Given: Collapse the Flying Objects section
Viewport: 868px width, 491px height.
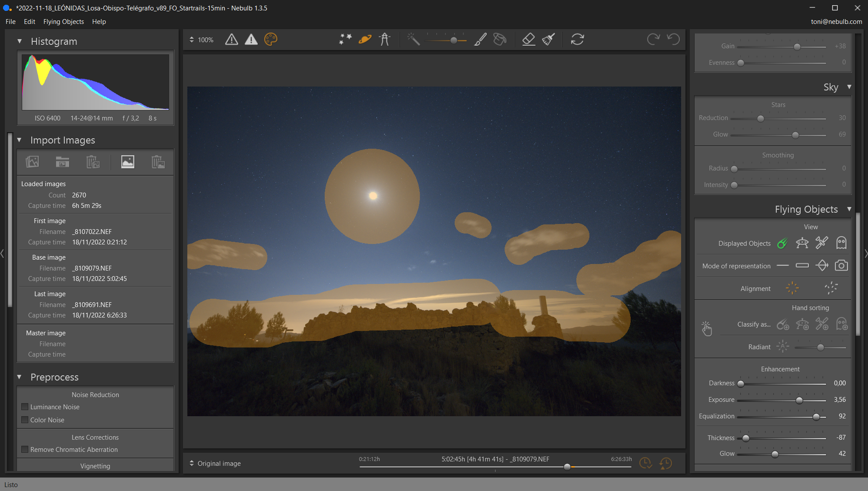Looking at the screenshot, I should click(849, 209).
